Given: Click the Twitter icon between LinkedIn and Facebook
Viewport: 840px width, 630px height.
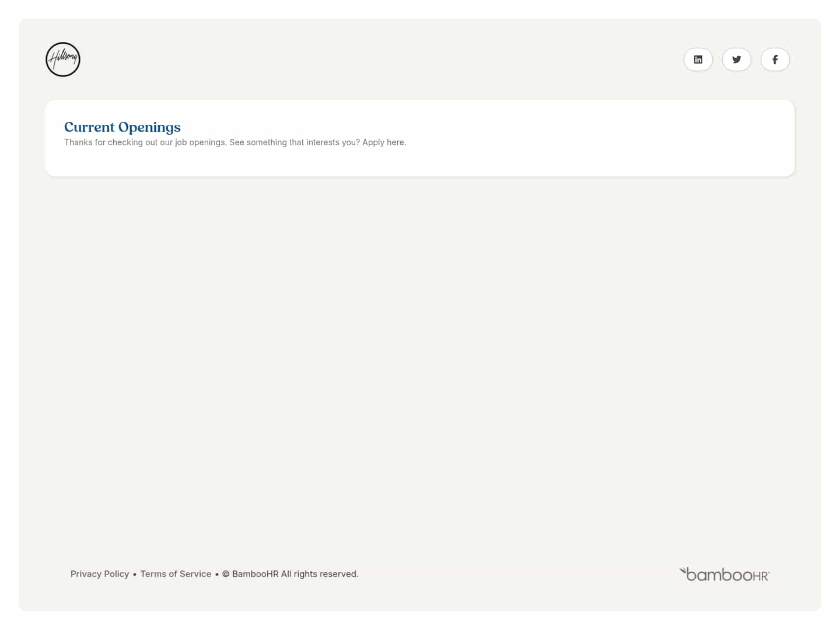Looking at the screenshot, I should 736,59.
